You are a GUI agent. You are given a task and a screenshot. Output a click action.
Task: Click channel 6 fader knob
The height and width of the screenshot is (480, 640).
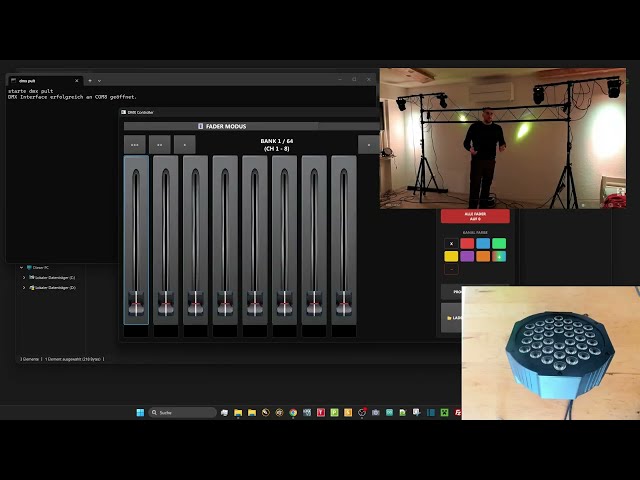coord(284,303)
